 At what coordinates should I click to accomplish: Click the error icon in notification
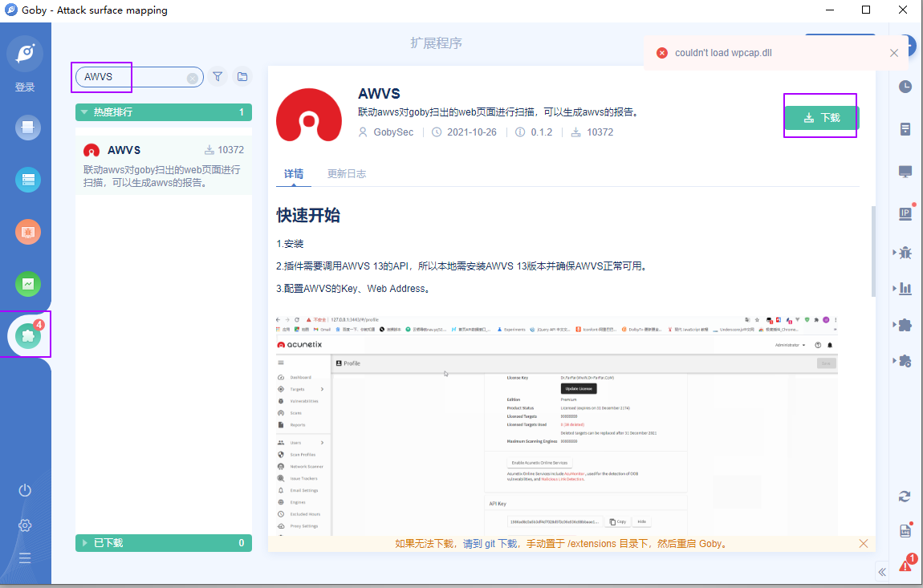pyautogui.click(x=662, y=53)
